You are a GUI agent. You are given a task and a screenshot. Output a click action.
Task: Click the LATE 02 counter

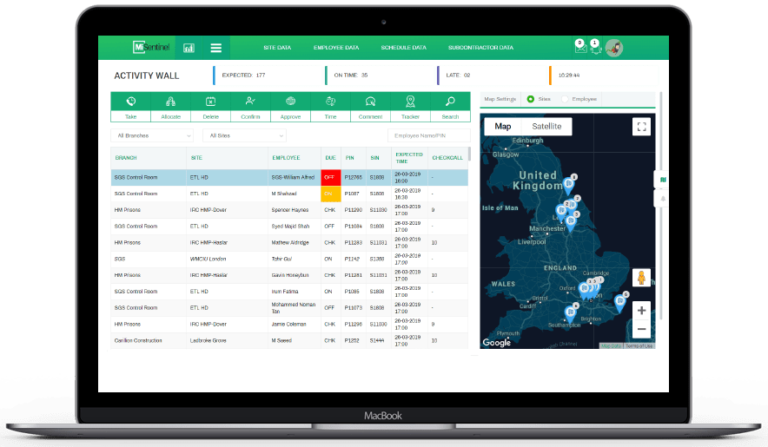click(458, 75)
